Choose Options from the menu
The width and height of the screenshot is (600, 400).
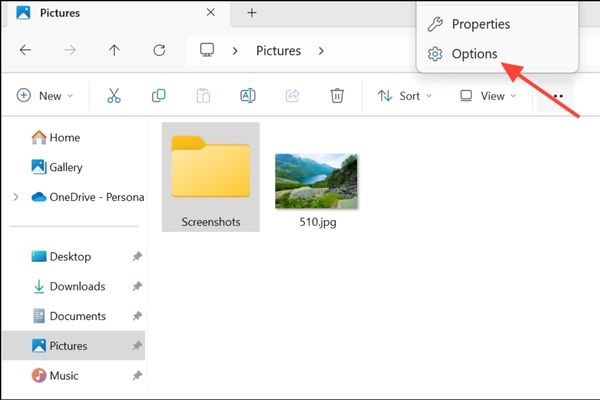474,54
